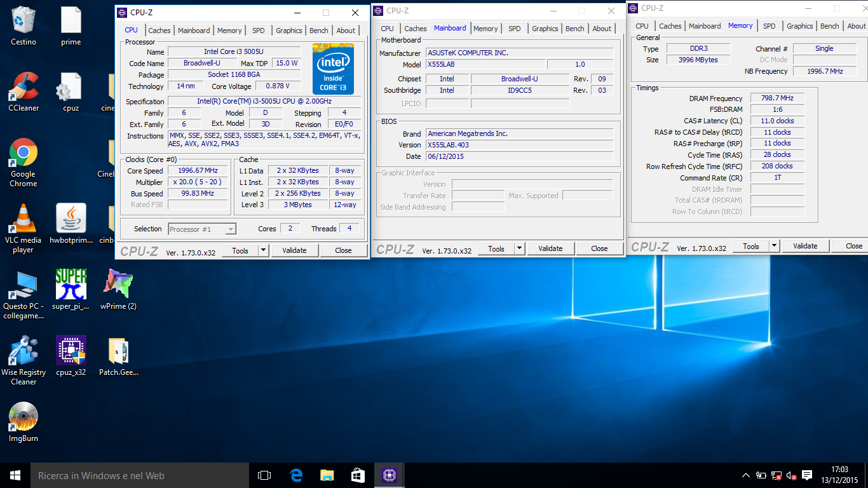The width and height of the screenshot is (868, 488).
Task: Open SPD tab in left CPU-Z window
Action: click(x=259, y=30)
